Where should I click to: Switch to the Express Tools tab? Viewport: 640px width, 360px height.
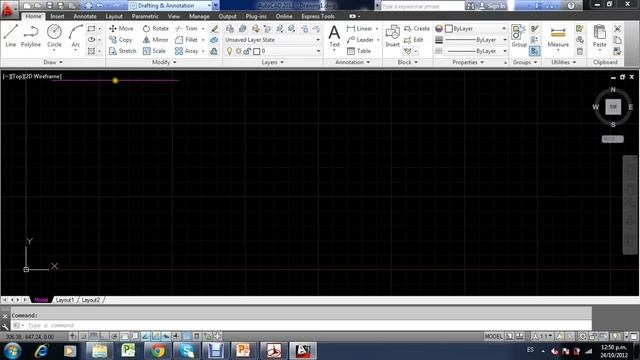(318, 16)
